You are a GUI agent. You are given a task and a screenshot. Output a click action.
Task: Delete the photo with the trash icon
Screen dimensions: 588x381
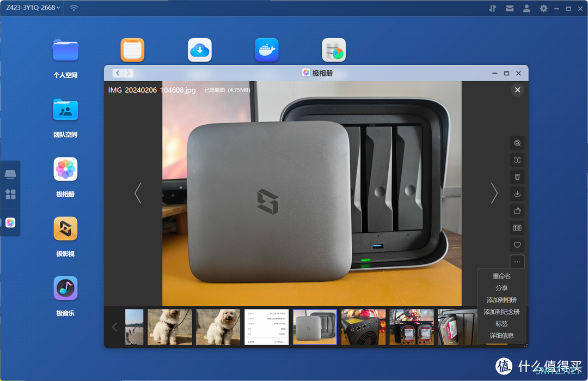tap(517, 177)
